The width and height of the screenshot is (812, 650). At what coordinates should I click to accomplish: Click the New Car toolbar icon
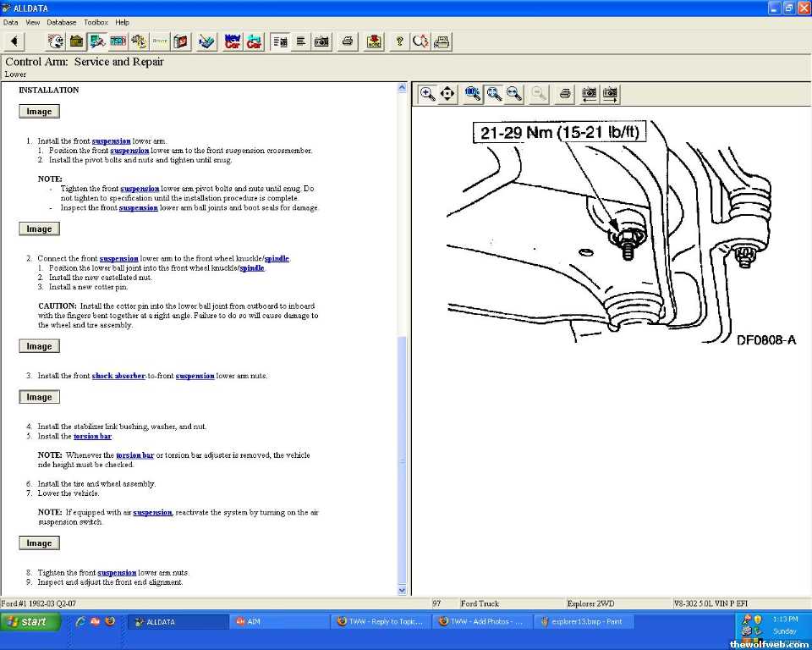(x=233, y=41)
